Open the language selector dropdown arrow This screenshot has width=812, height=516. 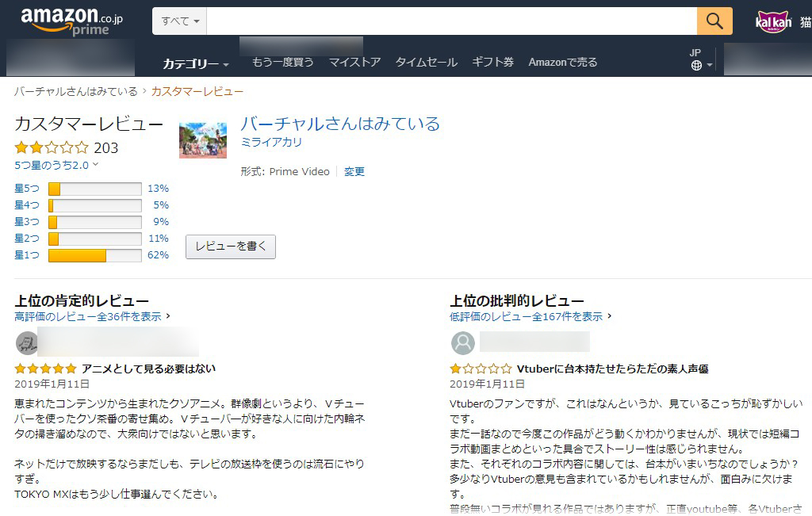710,65
